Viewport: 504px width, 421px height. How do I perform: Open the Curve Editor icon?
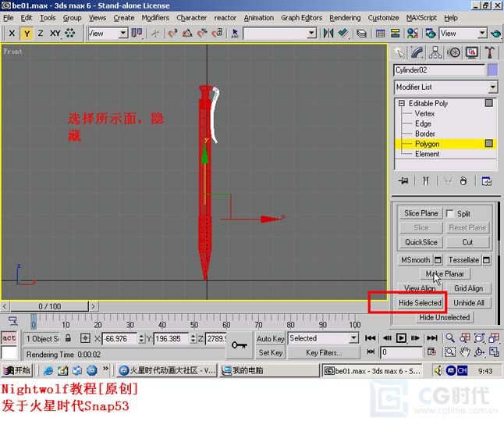pyautogui.click(x=381, y=33)
